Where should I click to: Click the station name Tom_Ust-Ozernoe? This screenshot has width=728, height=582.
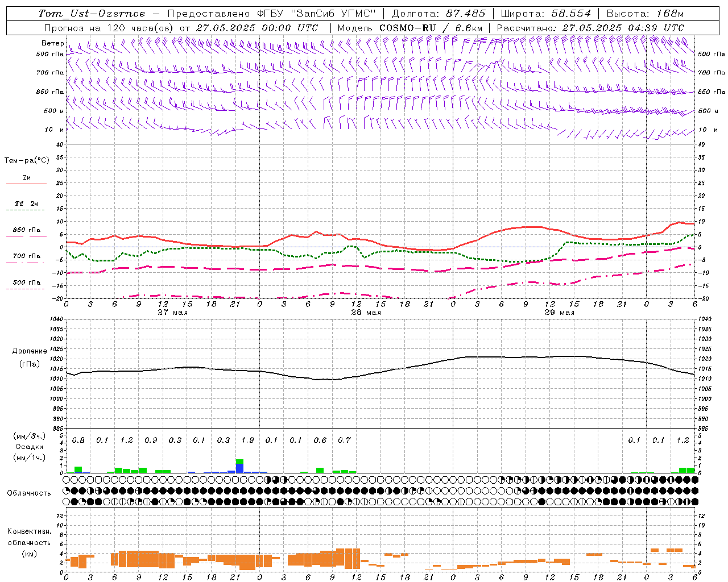(92, 14)
